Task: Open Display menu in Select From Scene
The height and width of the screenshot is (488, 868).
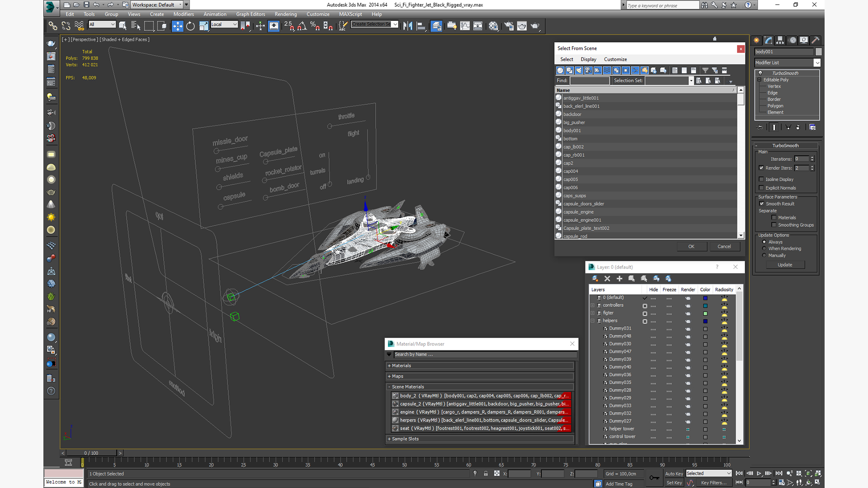Action: [588, 59]
